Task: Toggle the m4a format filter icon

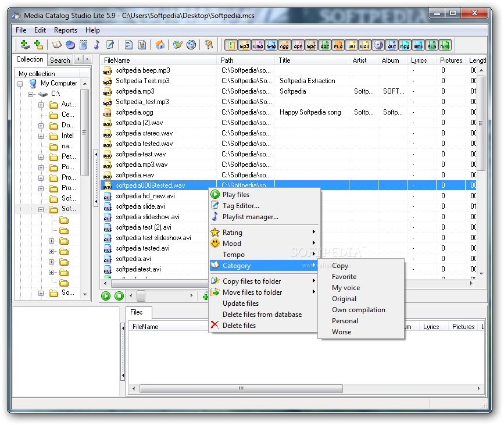Action: coord(271,45)
